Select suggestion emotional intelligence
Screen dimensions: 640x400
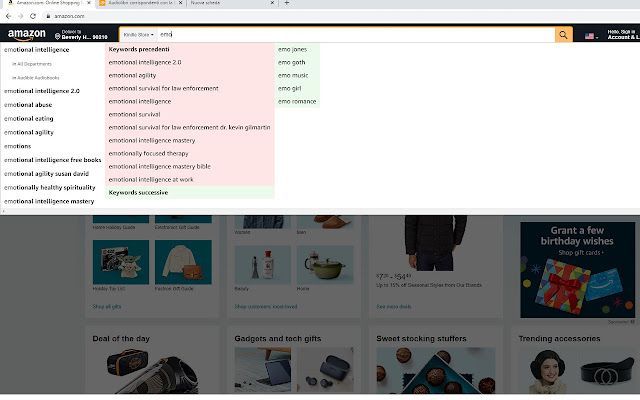coord(37,49)
